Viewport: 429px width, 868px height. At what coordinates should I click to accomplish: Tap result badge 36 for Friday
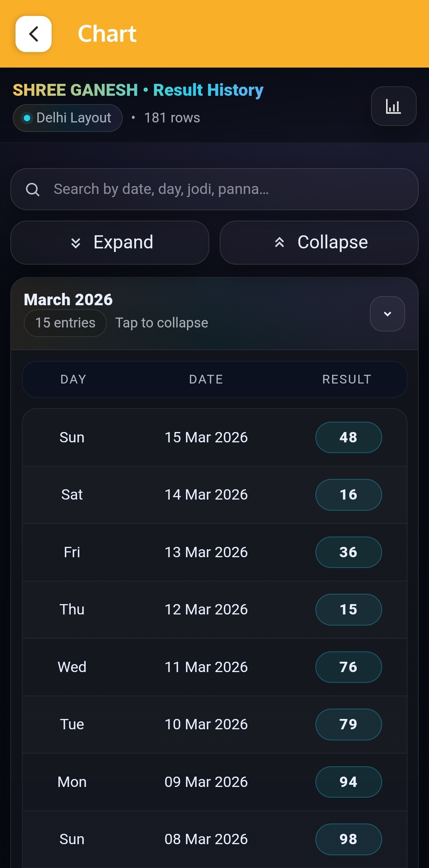click(348, 552)
